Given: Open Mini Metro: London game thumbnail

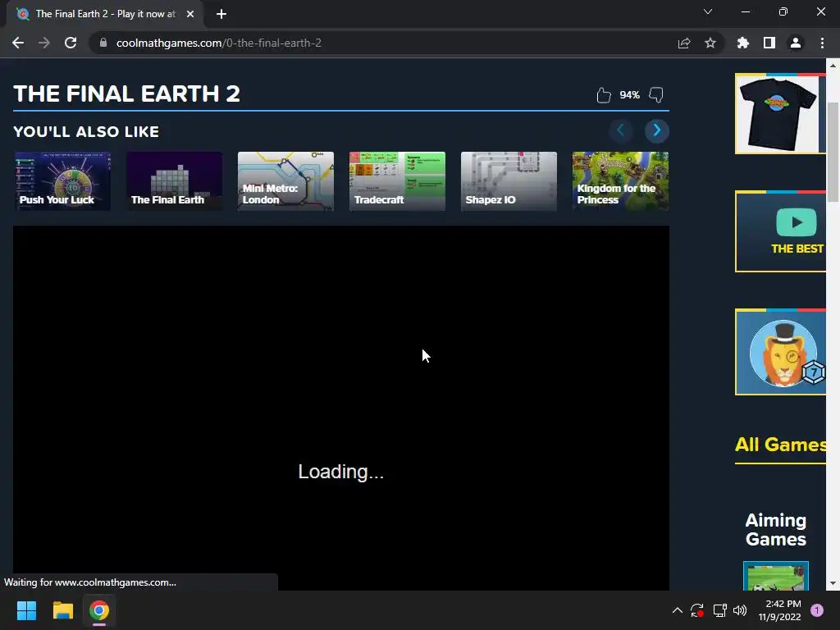Looking at the screenshot, I should click(285, 181).
